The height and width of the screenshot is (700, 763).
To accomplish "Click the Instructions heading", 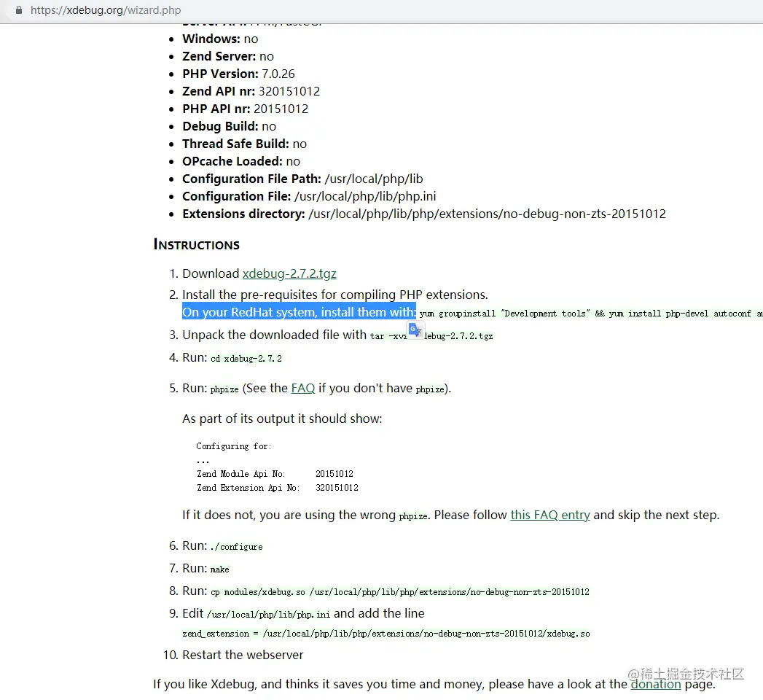I will point(197,244).
